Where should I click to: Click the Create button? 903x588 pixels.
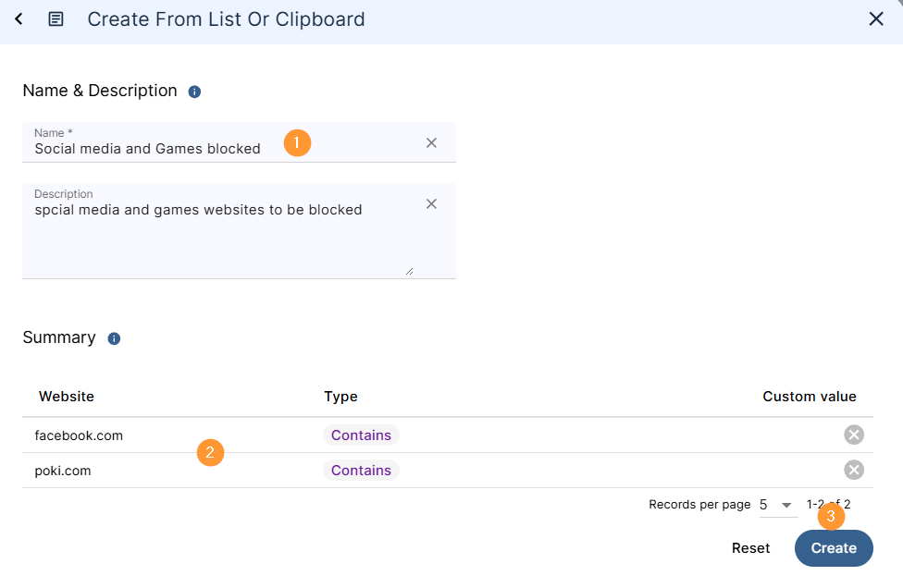point(834,548)
